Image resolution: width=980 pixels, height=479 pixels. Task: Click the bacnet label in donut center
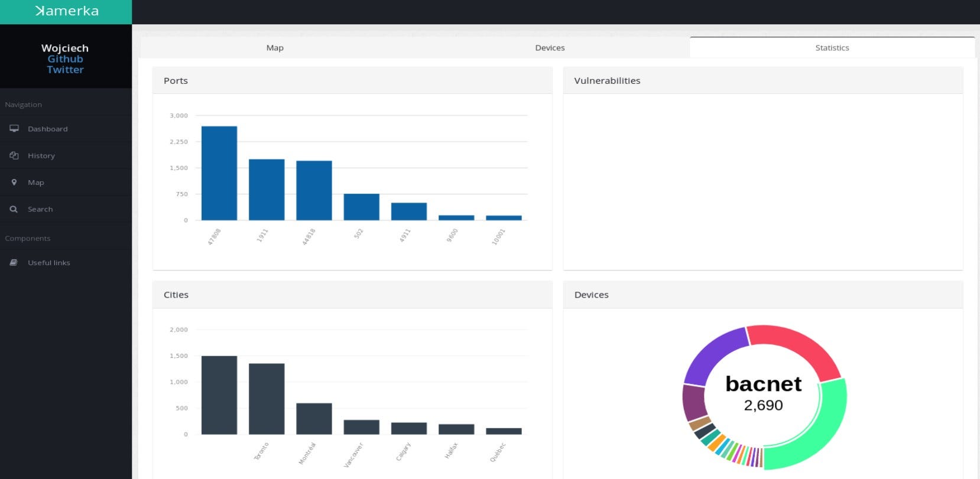(763, 384)
